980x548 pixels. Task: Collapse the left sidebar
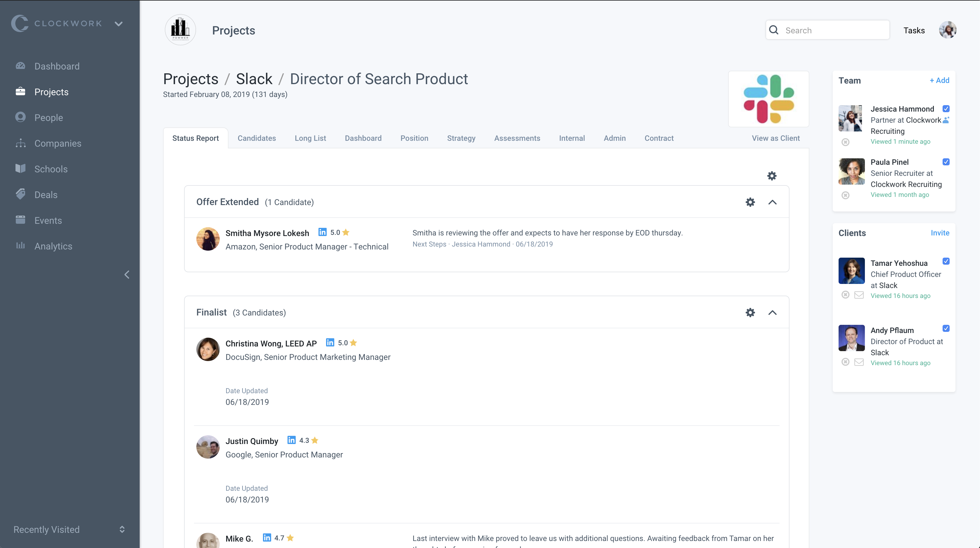pos(127,275)
